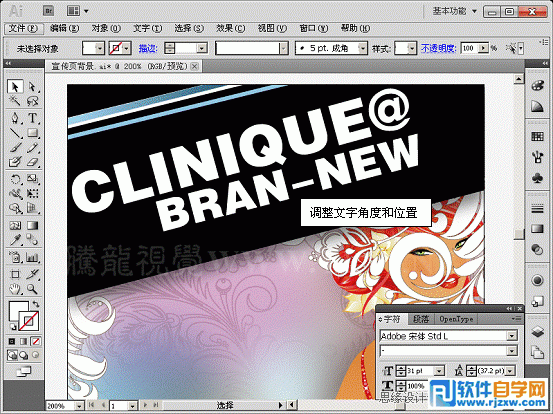Image resolution: width=553 pixels, height=414 pixels.
Task: Choose the Rotate tool
Action: [15, 179]
